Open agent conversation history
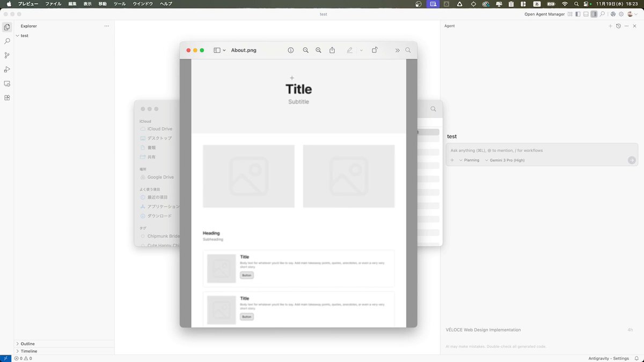The image size is (644, 362). pos(618,26)
